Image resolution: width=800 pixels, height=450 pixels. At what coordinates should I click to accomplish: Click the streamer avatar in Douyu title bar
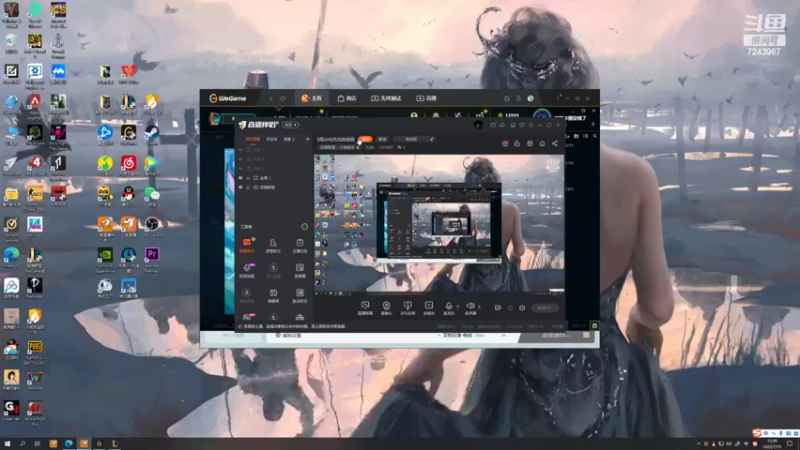coord(478,125)
